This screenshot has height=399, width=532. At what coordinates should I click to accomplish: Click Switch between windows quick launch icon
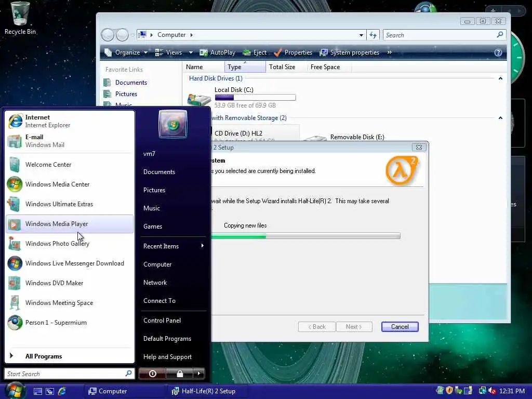pos(50,391)
